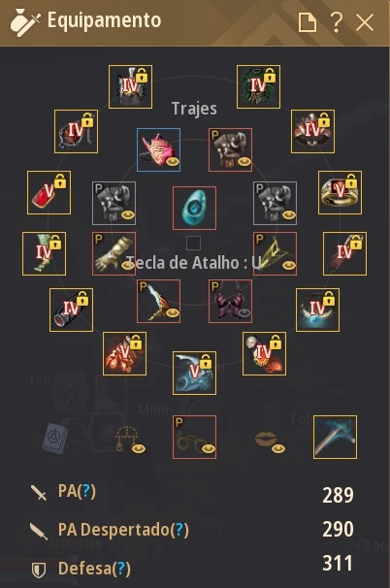
Task: Select the faded book slot at bottom left
Action: 54,438
